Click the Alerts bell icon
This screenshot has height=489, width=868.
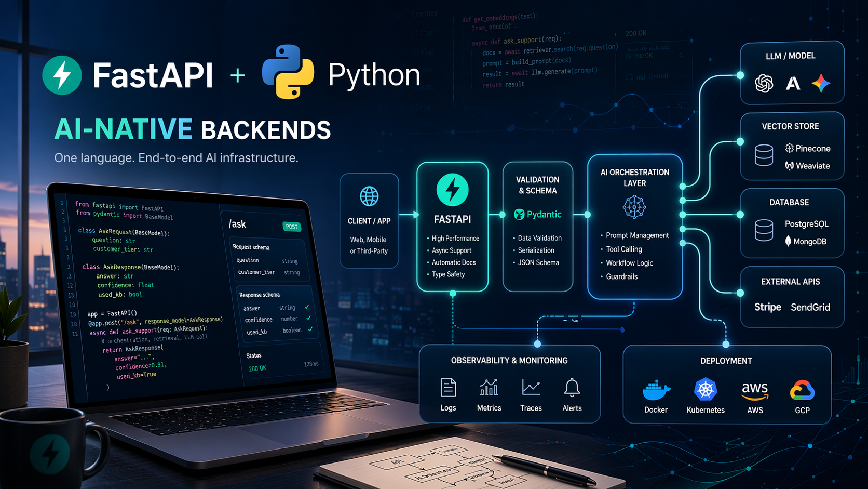tap(572, 388)
